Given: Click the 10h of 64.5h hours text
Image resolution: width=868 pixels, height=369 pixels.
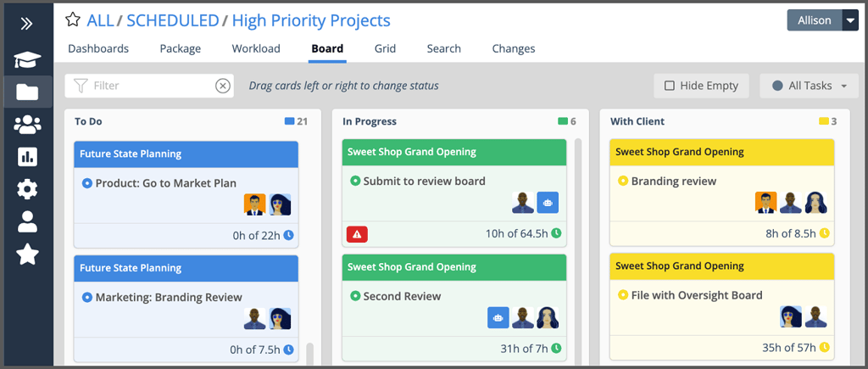Looking at the screenshot, I should click(x=517, y=234).
